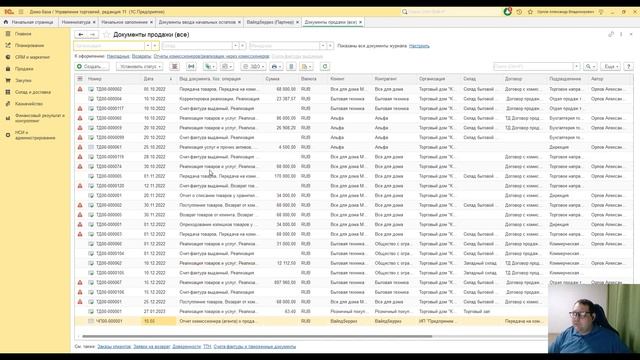This screenshot has height=360, width=640.
Task: Open Закупки section in sidebar
Action: (23, 80)
